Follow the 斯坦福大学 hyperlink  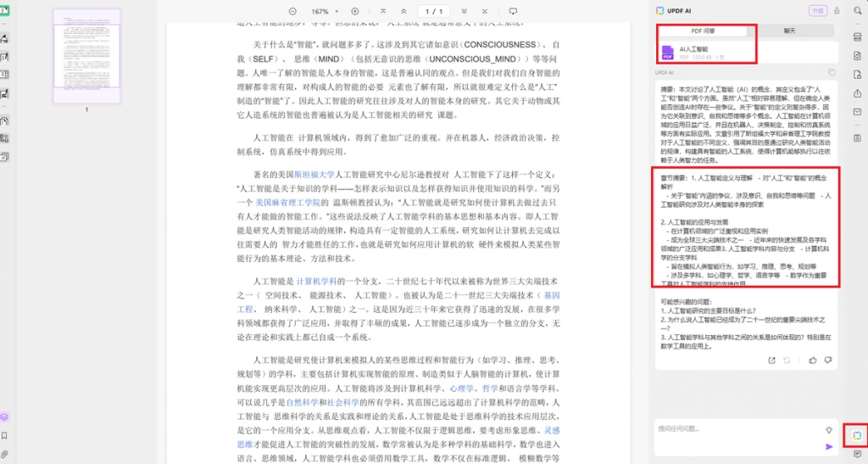[x=314, y=175]
